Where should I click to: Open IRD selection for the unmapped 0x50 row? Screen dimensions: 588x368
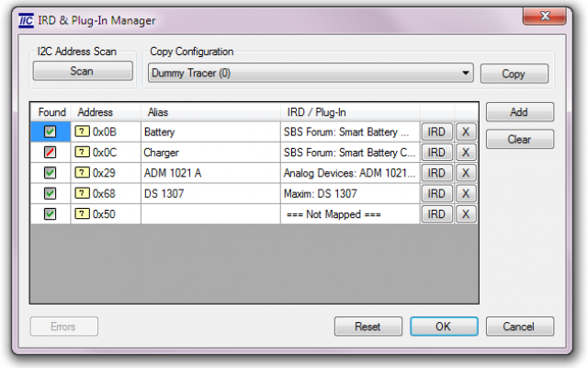(436, 213)
